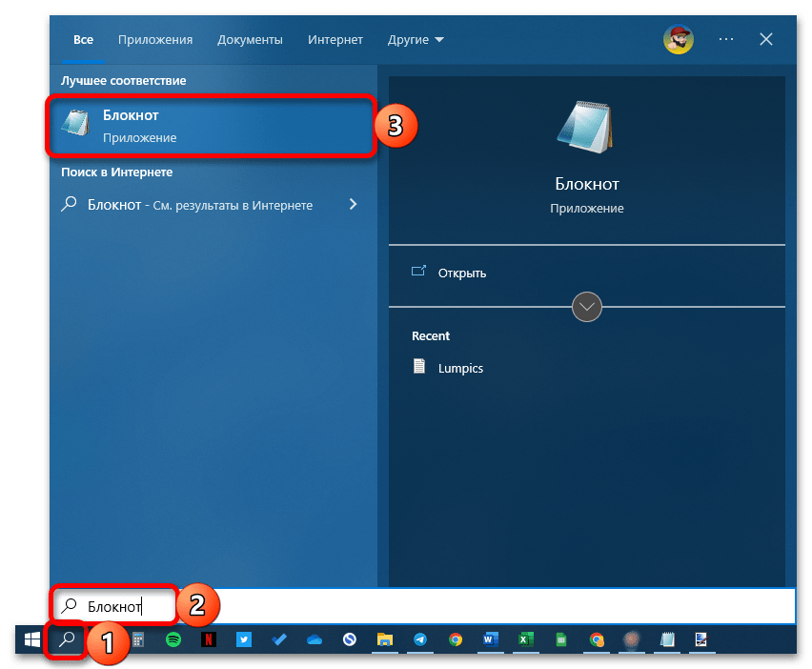Expand more actions with the chevron circle
The image size is (812, 669).
point(586,307)
